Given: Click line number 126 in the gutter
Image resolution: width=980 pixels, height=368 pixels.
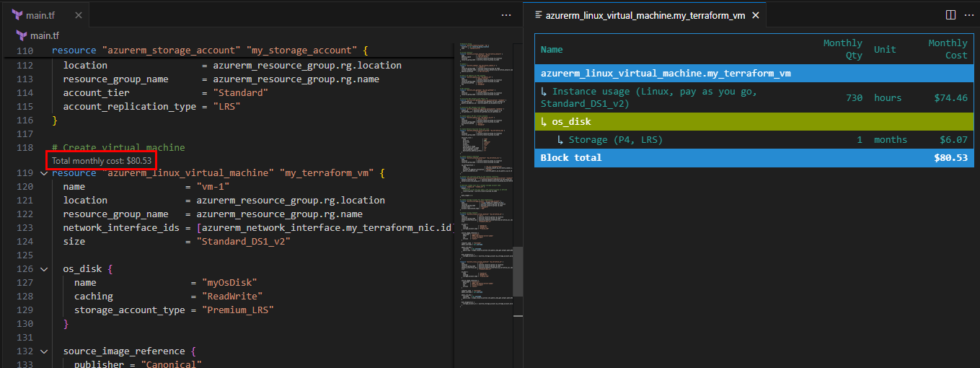Looking at the screenshot, I should click(x=25, y=269).
